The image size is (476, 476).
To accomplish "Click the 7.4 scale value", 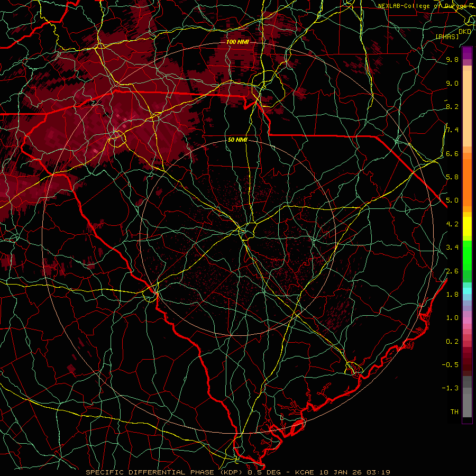I will click(x=452, y=130).
